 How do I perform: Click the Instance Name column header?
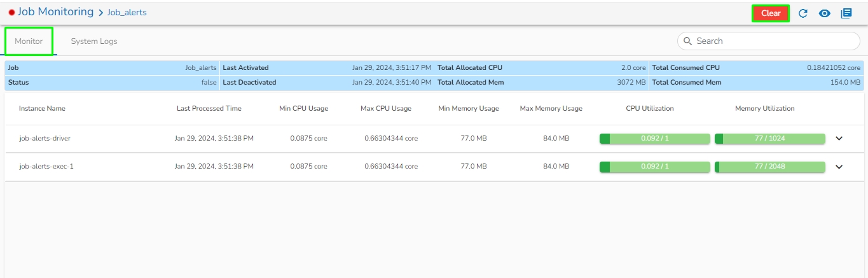[42, 108]
